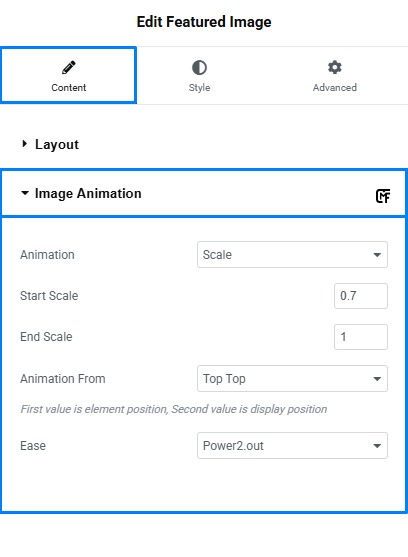Switch to the Style tab label
408x557 pixels.
click(x=199, y=87)
